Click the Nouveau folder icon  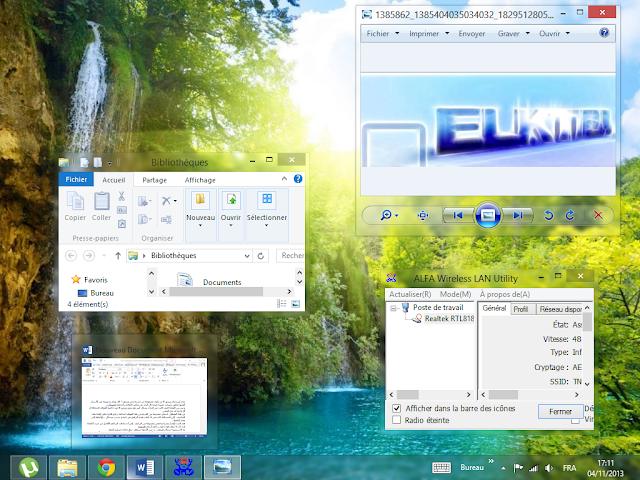click(x=200, y=199)
